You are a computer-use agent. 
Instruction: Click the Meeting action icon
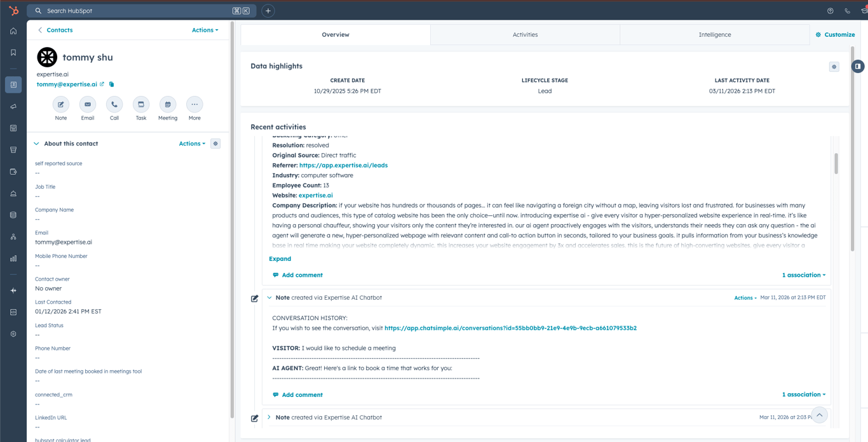(x=168, y=104)
